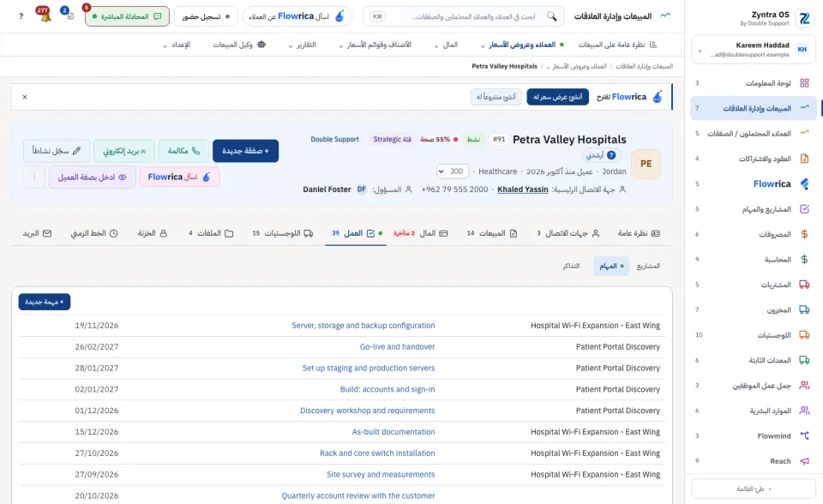Image resolution: width=823 pixels, height=504 pixels.
Task: Open Flowmind in the sidebar
Action: (754, 435)
